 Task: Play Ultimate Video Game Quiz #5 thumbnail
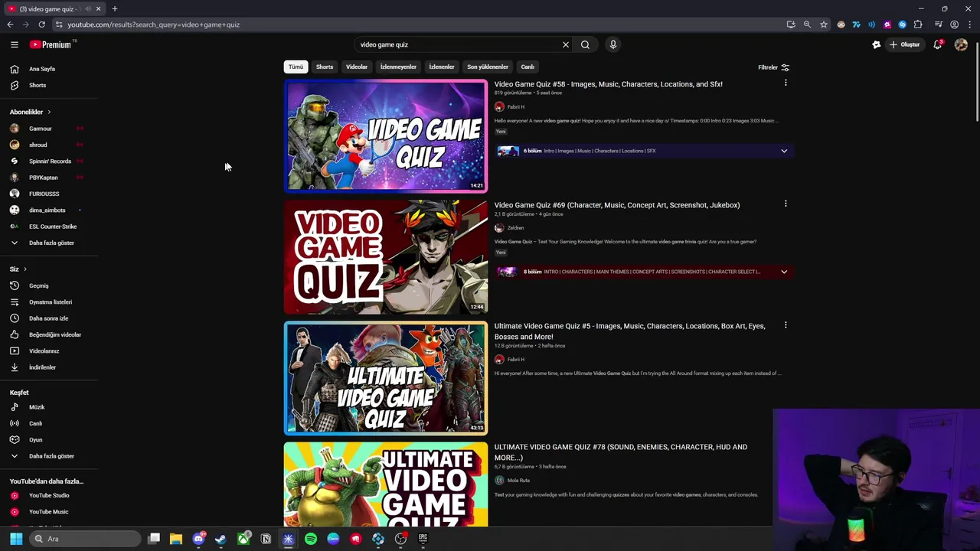[385, 378]
